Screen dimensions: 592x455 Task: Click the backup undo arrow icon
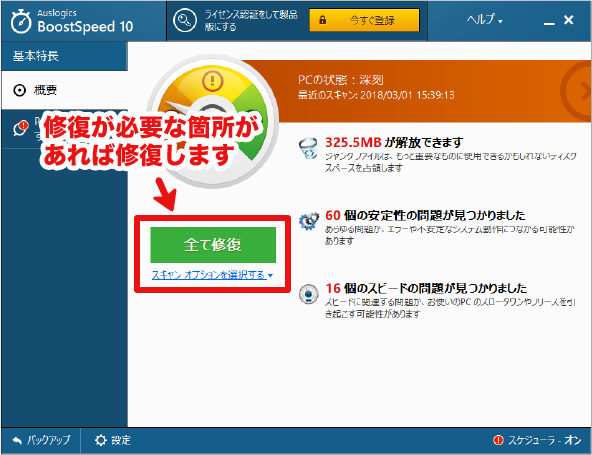click(x=17, y=440)
